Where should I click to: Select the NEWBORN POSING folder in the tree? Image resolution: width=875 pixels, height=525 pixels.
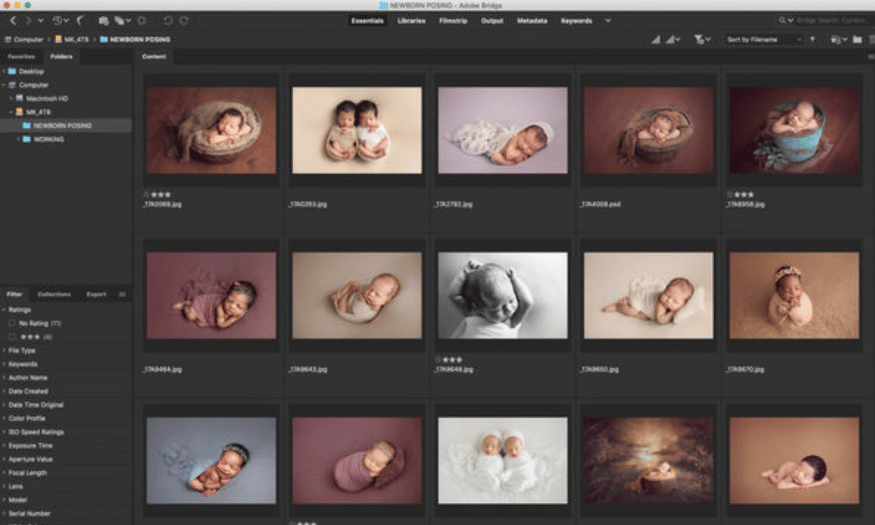point(62,126)
